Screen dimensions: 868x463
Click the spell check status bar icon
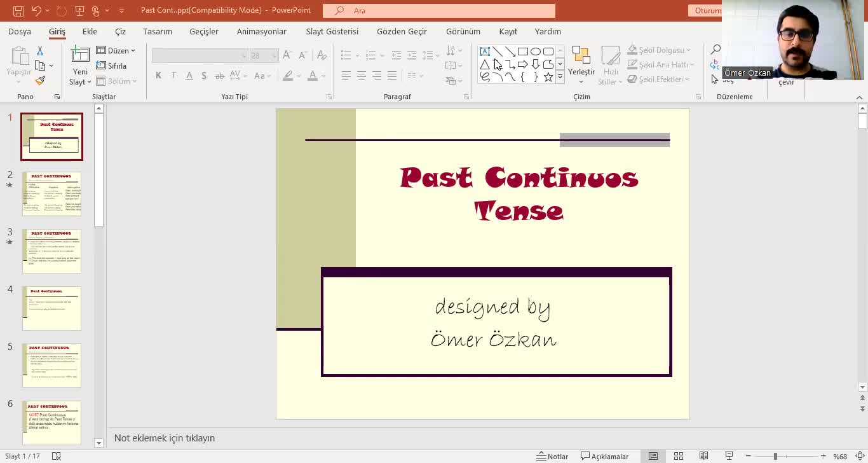(x=57, y=456)
